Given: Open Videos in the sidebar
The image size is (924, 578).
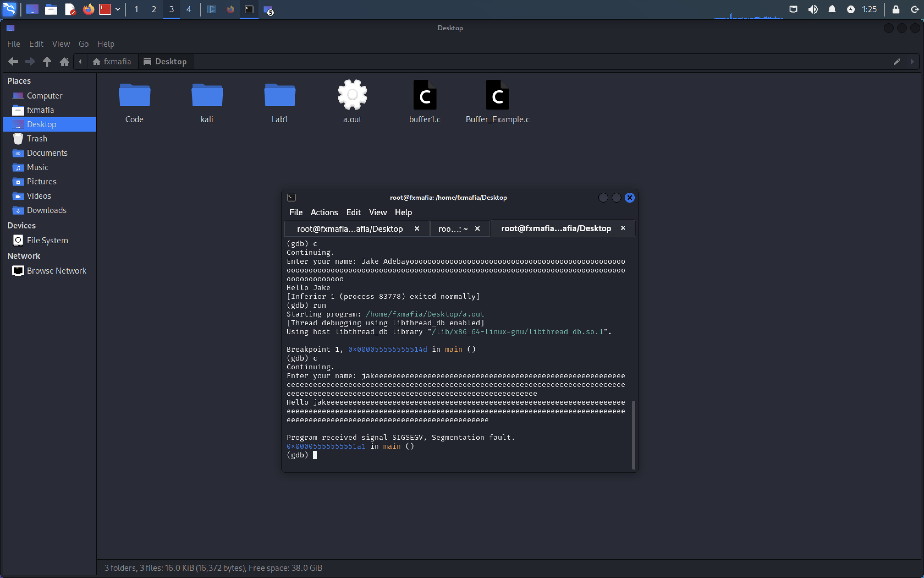Looking at the screenshot, I should pyautogui.click(x=49, y=196).
